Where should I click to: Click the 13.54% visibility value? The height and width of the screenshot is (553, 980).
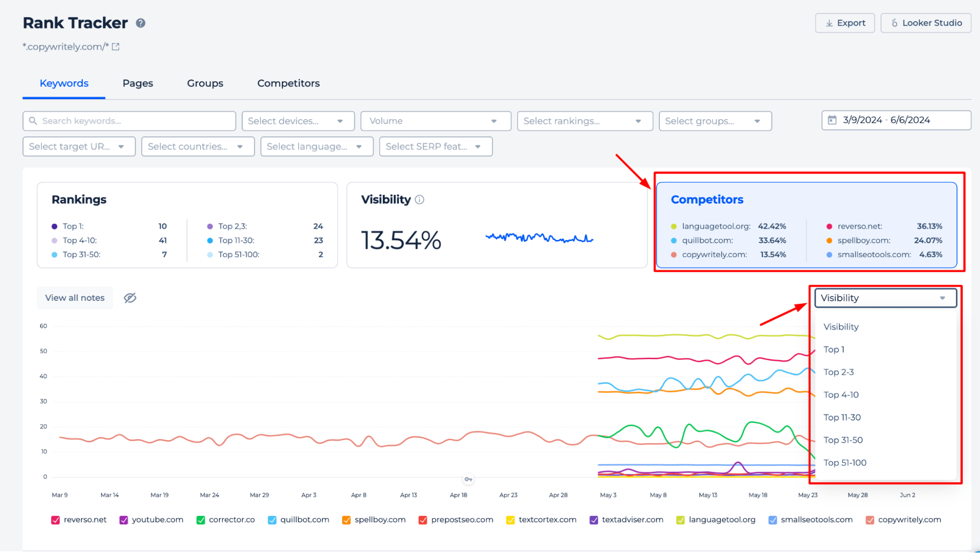pyautogui.click(x=401, y=240)
